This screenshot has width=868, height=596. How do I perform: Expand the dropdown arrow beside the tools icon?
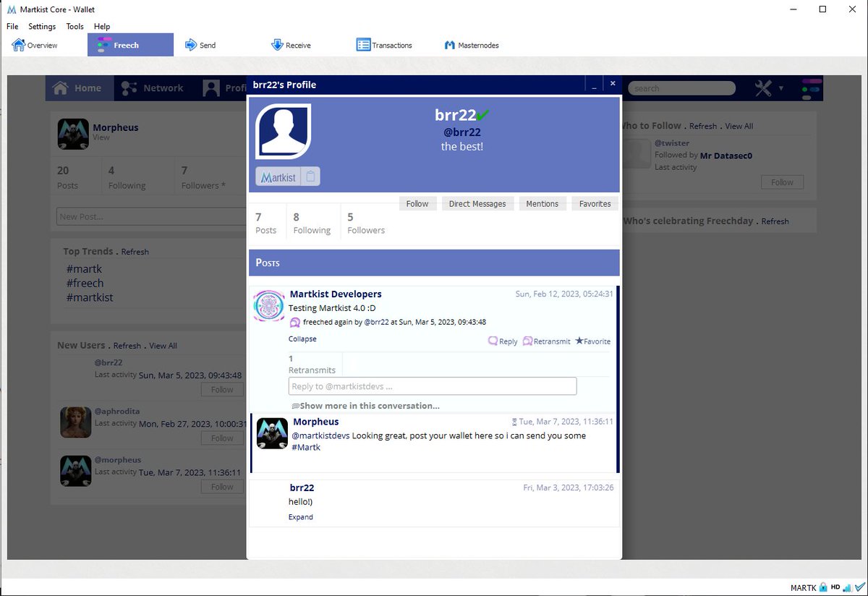click(780, 88)
